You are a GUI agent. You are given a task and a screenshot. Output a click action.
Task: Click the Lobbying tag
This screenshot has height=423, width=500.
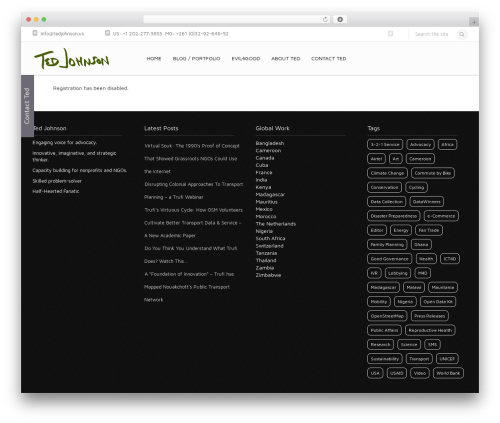click(x=398, y=274)
